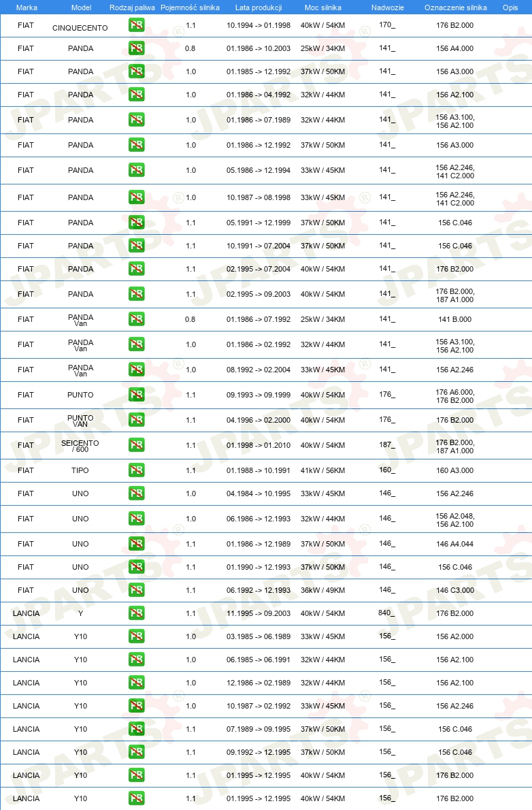This screenshot has width=532, height=810.
Task: Select the 04.1996 -> 02.2000 production years cell
Action: 259,421
